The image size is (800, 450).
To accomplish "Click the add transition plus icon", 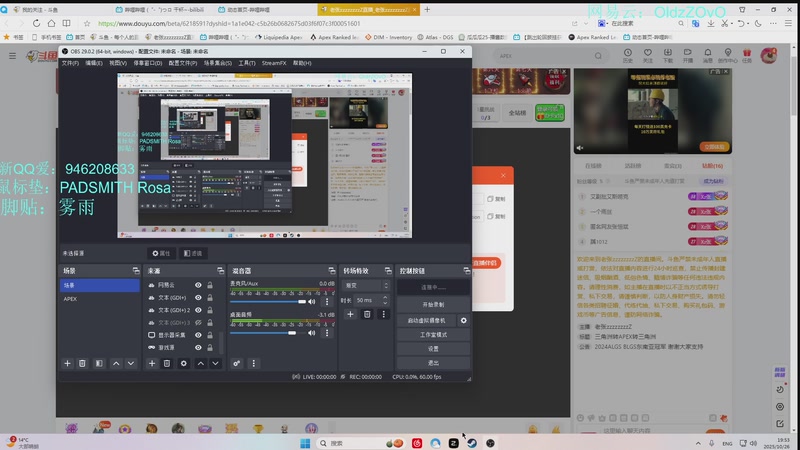I will click(x=350, y=314).
